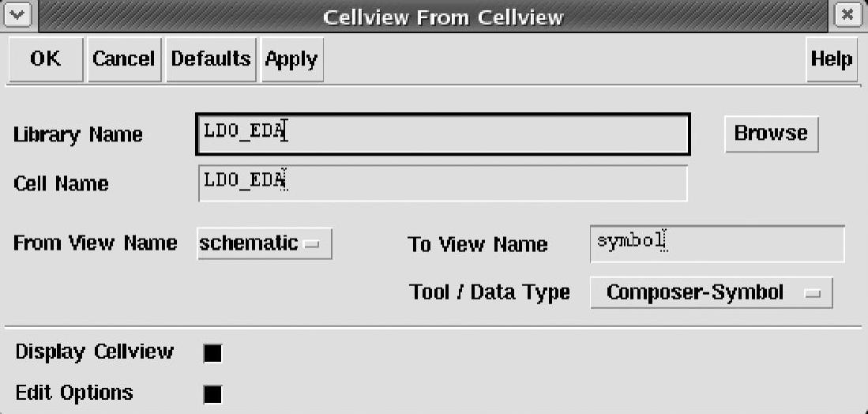Select the To View Name input field
The width and height of the screenshot is (868, 414).
(717, 243)
